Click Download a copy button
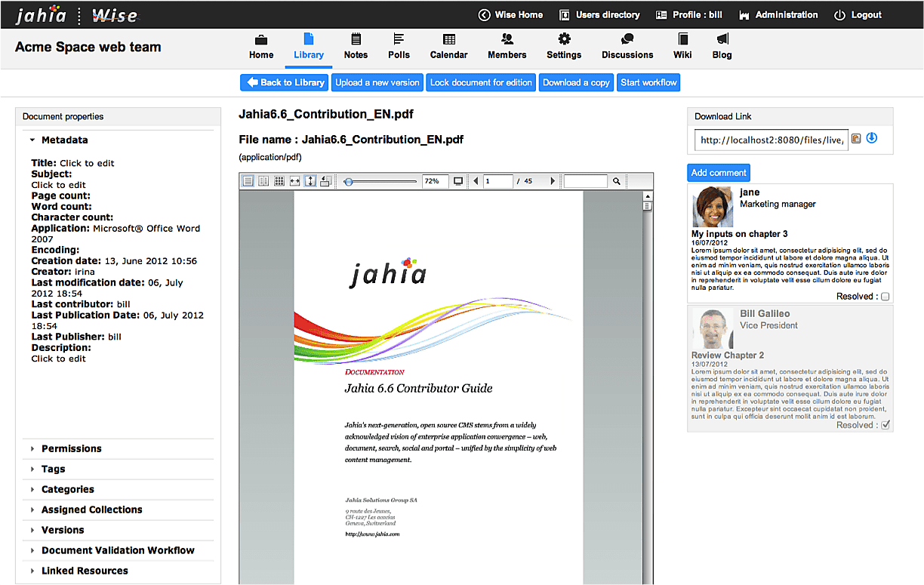Screen dimensions: 924x585 [x=576, y=82]
